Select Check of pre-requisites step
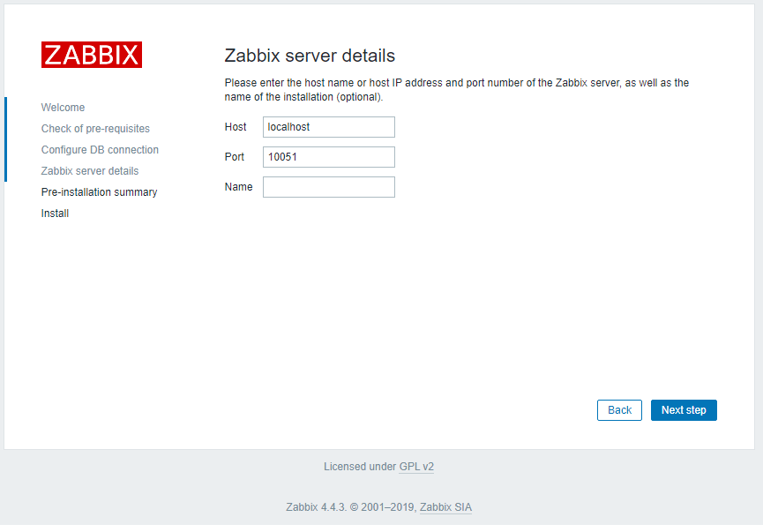Viewport: 763px width, 532px height. [95, 129]
